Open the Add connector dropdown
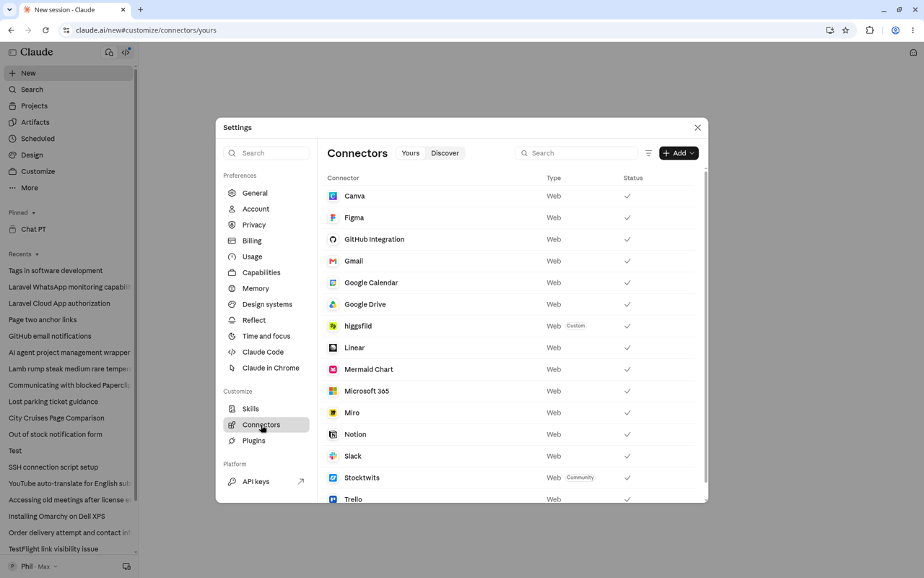 [x=679, y=153]
